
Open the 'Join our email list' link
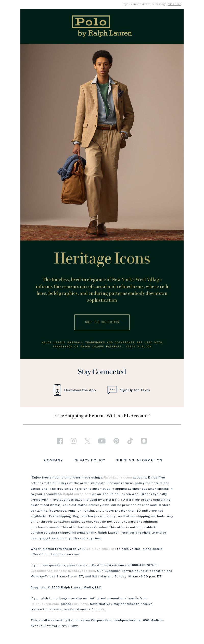tap(101, 549)
